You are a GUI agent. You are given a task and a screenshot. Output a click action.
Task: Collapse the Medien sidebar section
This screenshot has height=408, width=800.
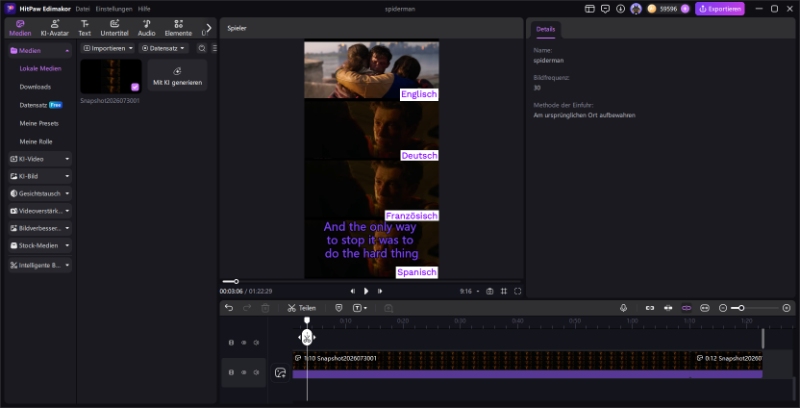pos(67,50)
